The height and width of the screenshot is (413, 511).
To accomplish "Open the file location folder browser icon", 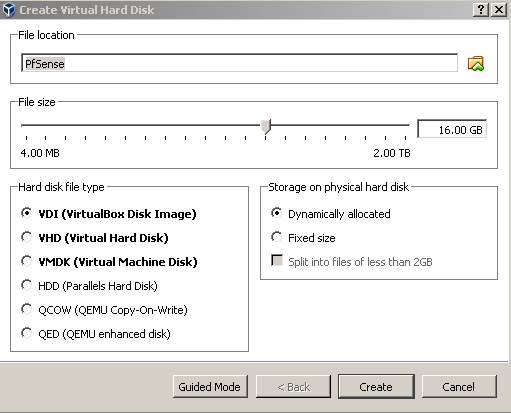I will point(476,63).
